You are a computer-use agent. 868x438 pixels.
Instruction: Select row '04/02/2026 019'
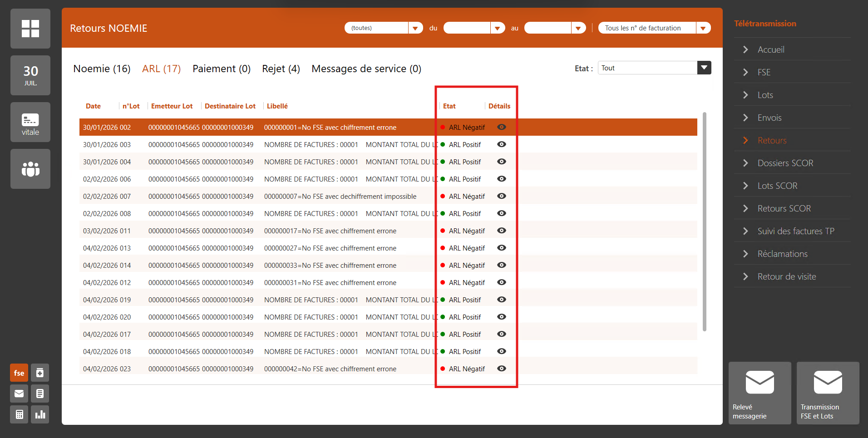388,300
